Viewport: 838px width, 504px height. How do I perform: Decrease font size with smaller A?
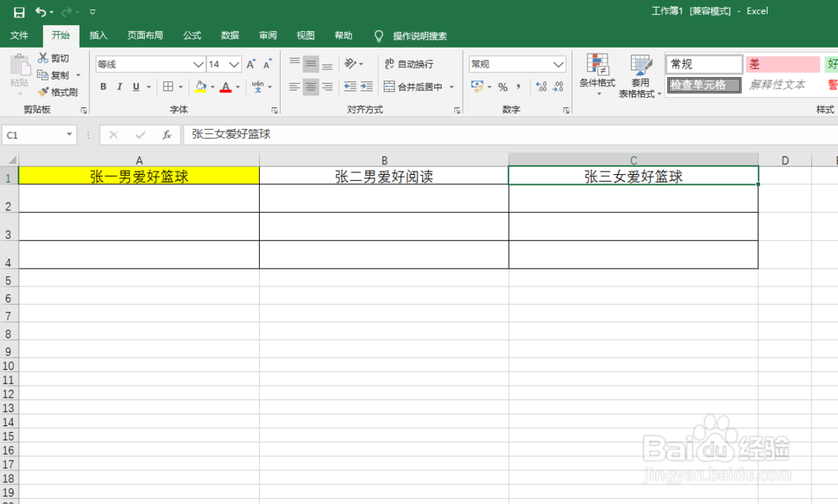point(267,64)
